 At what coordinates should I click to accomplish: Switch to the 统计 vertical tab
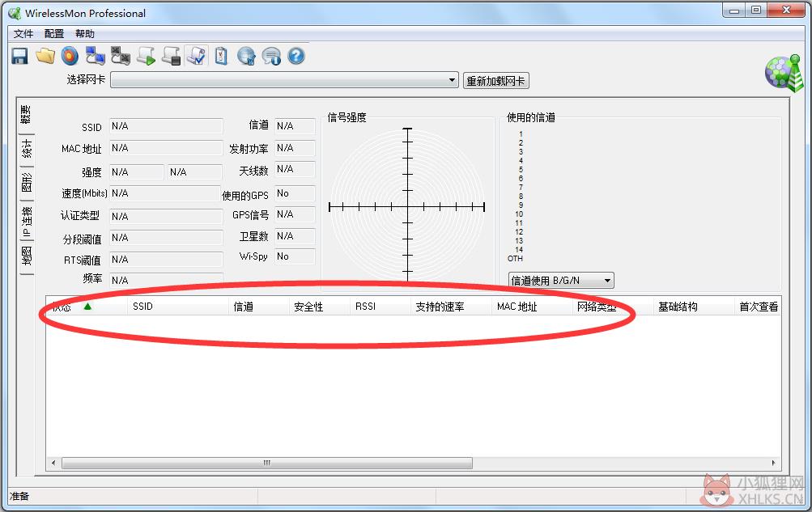26,150
